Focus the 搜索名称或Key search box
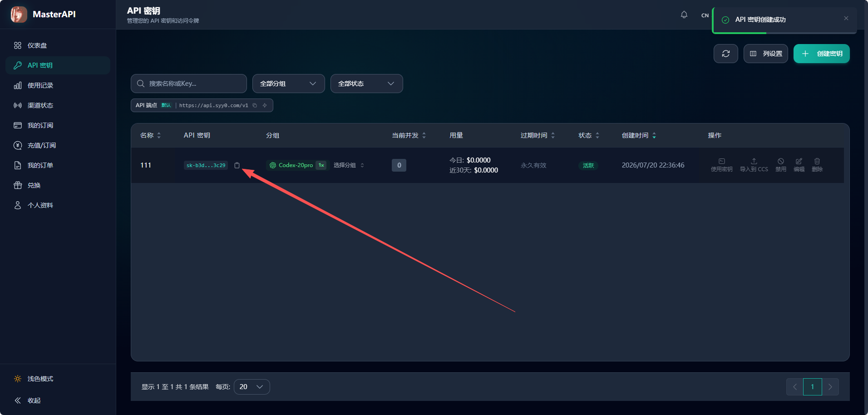The height and width of the screenshot is (415, 868). pyautogui.click(x=189, y=84)
